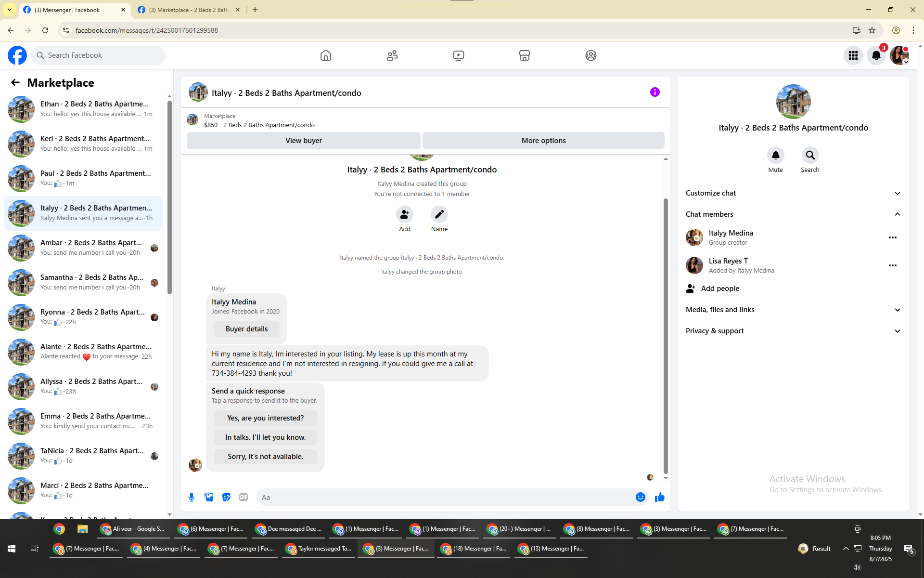This screenshot has height=578, width=924.
Task: Bookmark this page with the star
Action: (872, 30)
